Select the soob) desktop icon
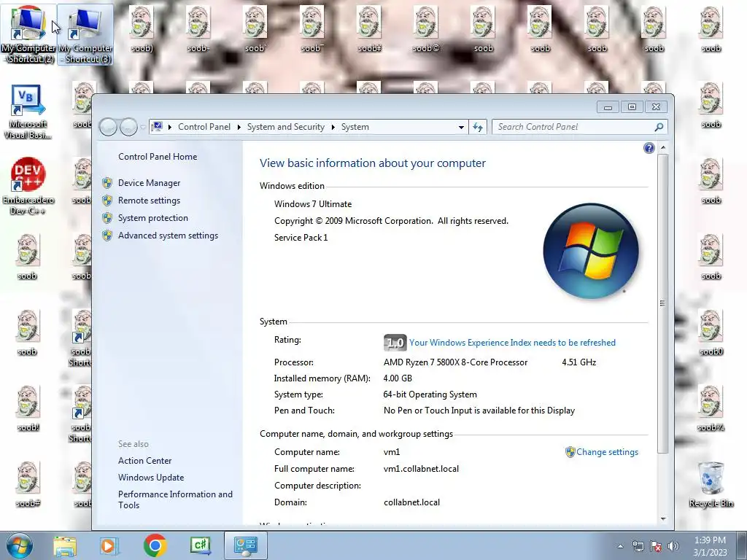Screen dimensions: 747x560 (x=142, y=28)
